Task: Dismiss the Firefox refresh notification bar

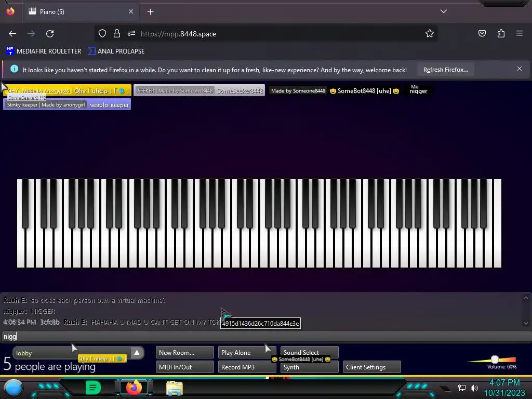Action: point(520,69)
